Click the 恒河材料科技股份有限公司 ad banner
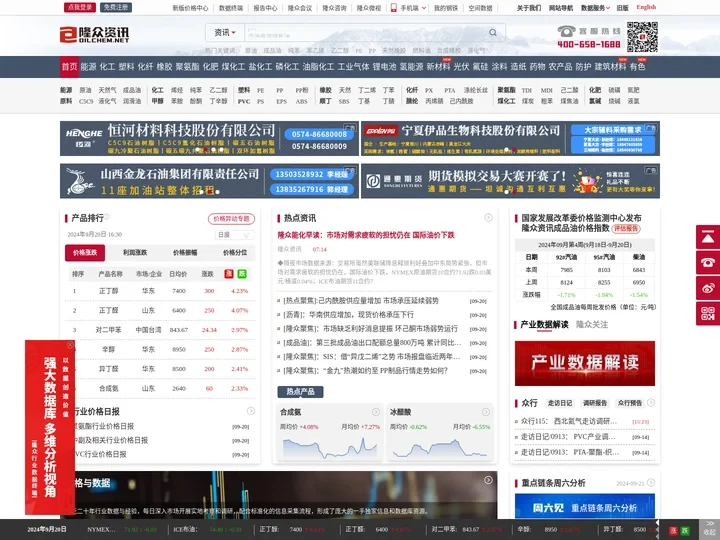Screen dimensions: 720x540 tap(209, 139)
